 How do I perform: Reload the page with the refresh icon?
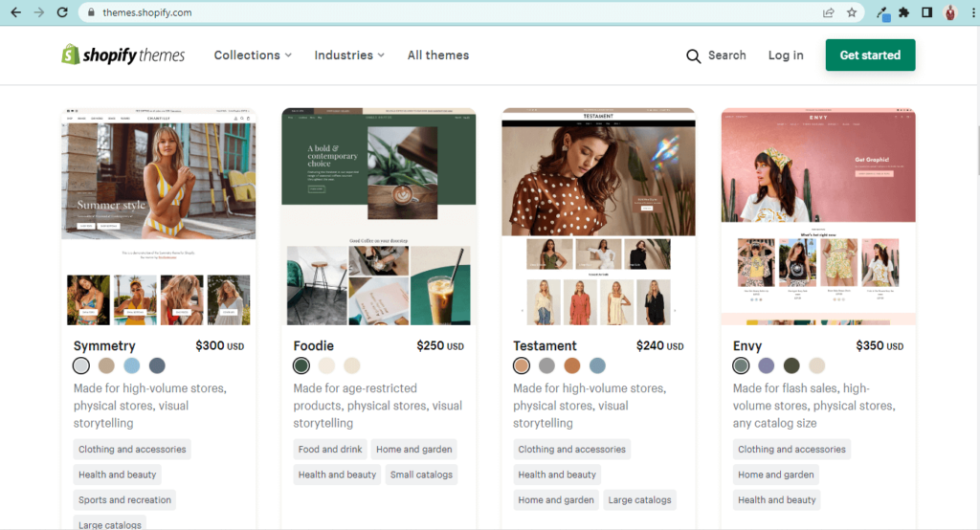[62, 12]
